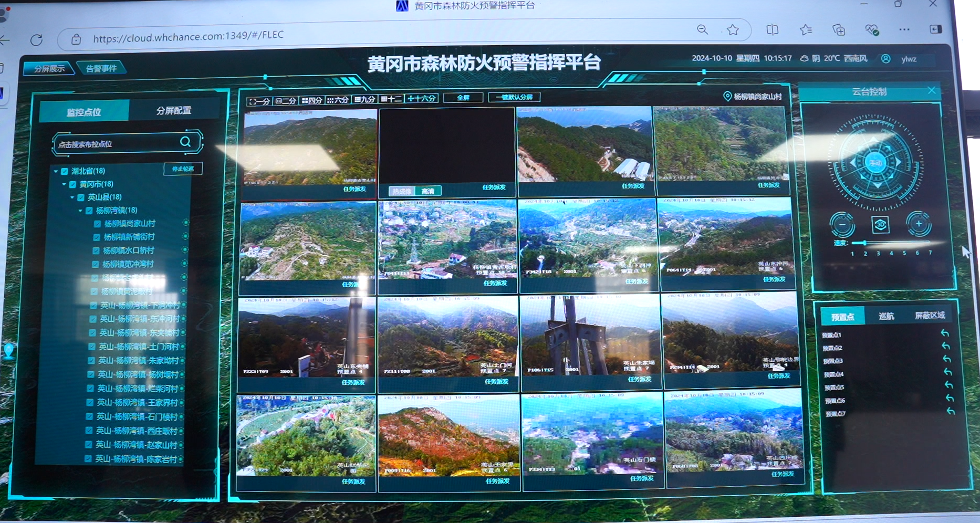Switch to 十六分 sixteen-screen layout
This screenshot has width=980, height=523.
(421, 98)
